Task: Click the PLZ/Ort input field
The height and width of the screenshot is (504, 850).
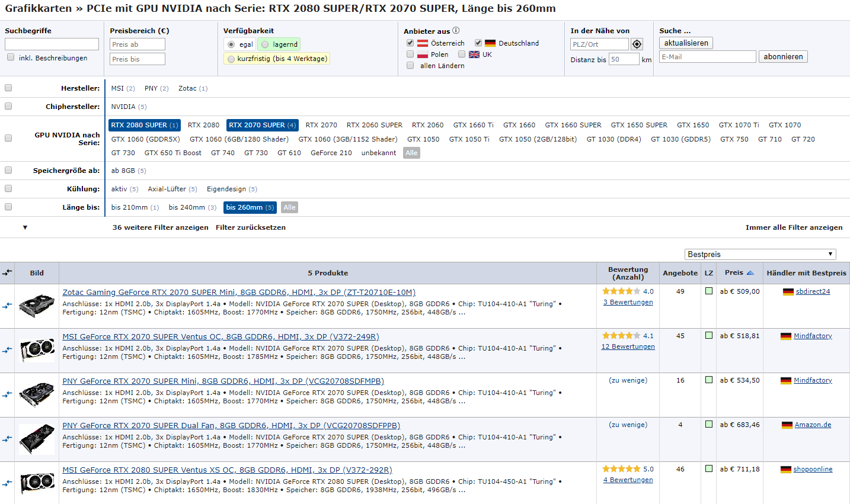Action: (599, 44)
